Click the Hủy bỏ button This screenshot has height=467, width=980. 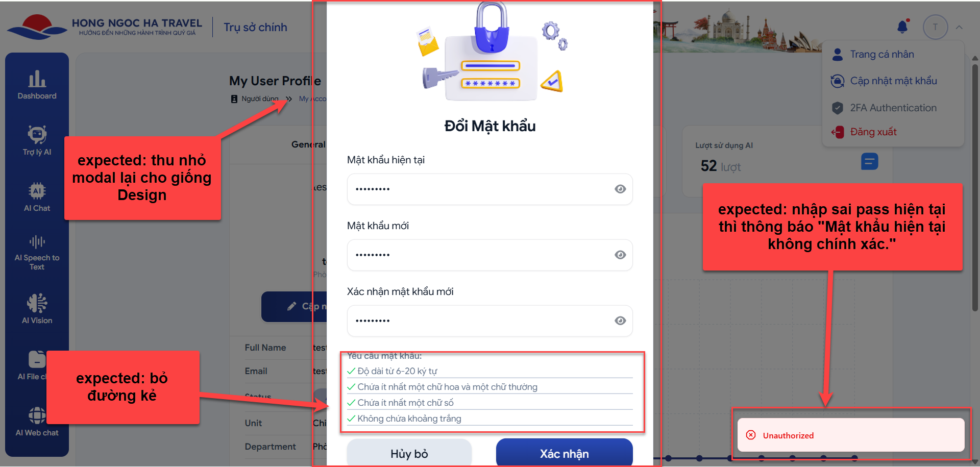(x=409, y=453)
